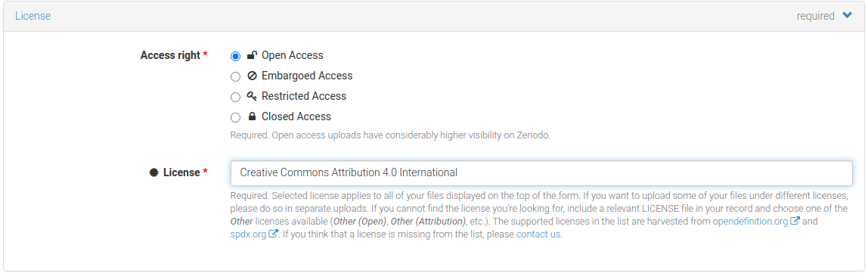Click the 'Open Access' option text label

(x=293, y=55)
